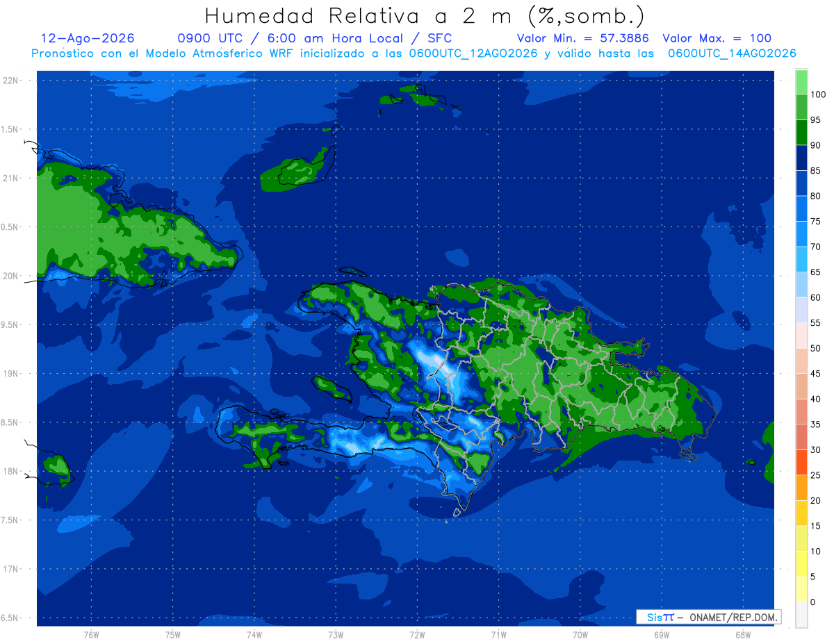Click the legend swatch between 90 and 95
This screenshot has height=644, width=834.
point(801,132)
